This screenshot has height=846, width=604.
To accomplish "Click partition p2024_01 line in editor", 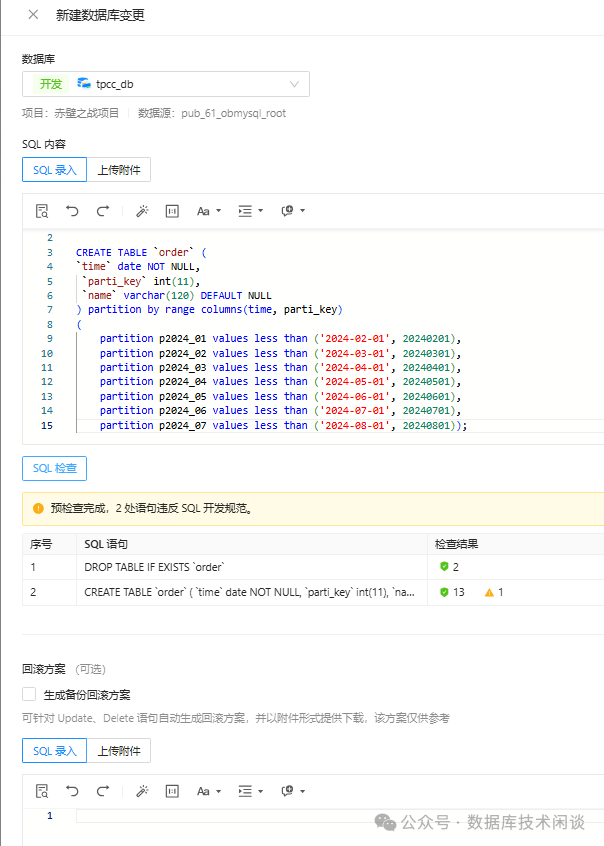I will coord(280,338).
